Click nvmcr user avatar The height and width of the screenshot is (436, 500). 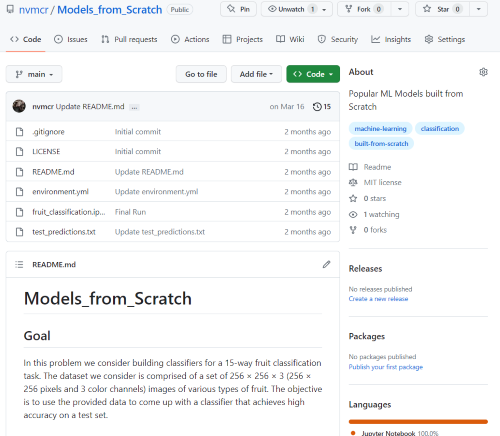(x=19, y=106)
